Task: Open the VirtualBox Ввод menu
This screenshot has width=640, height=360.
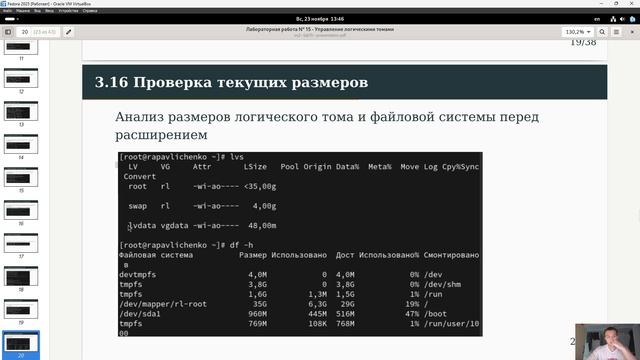Action: pyautogui.click(x=49, y=11)
